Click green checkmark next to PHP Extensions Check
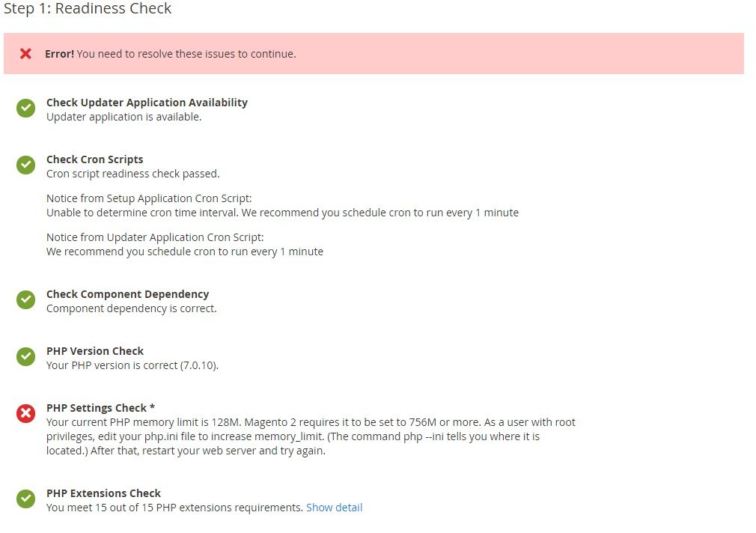Viewport: 756px width, 533px height. pyautogui.click(x=26, y=499)
